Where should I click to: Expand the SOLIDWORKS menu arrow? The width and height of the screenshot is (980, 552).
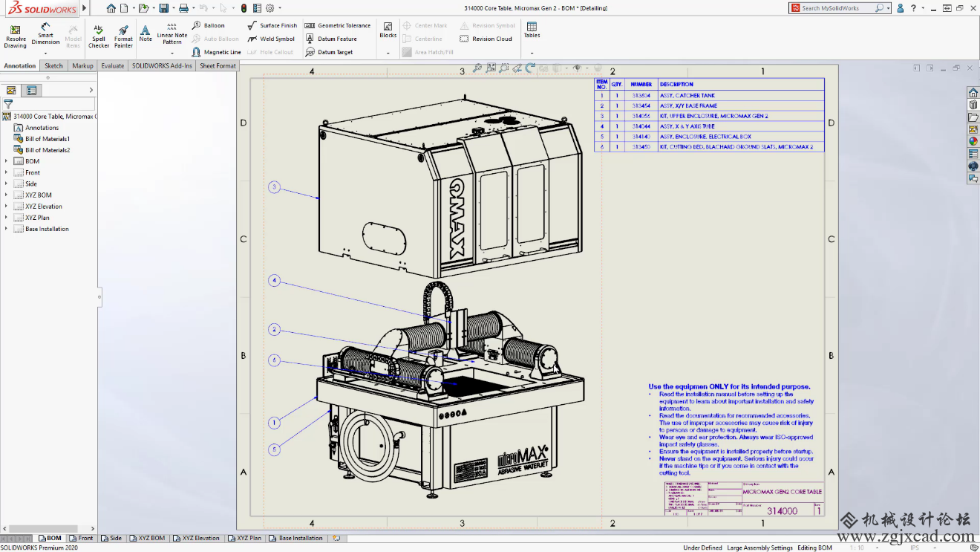(x=84, y=8)
